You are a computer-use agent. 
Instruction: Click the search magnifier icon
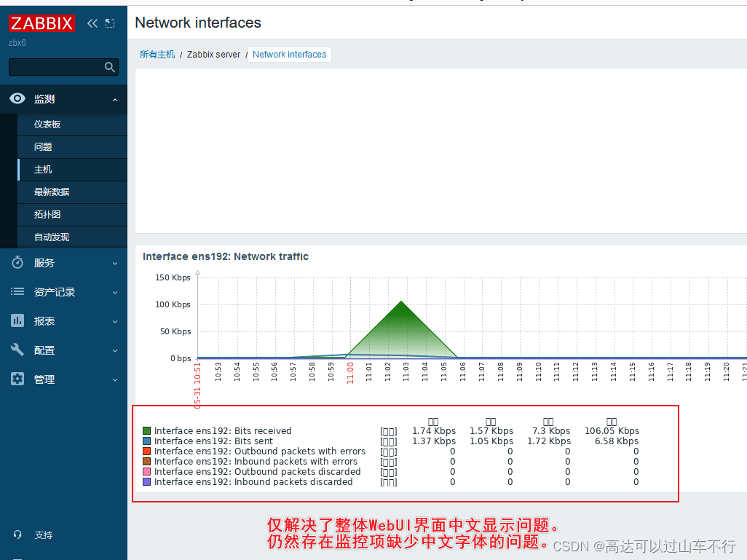click(109, 66)
